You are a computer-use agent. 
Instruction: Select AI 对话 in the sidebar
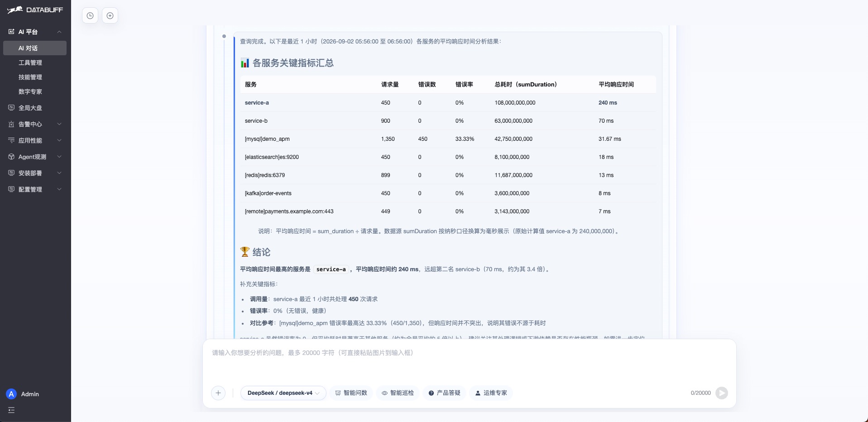click(x=35, y=48)
